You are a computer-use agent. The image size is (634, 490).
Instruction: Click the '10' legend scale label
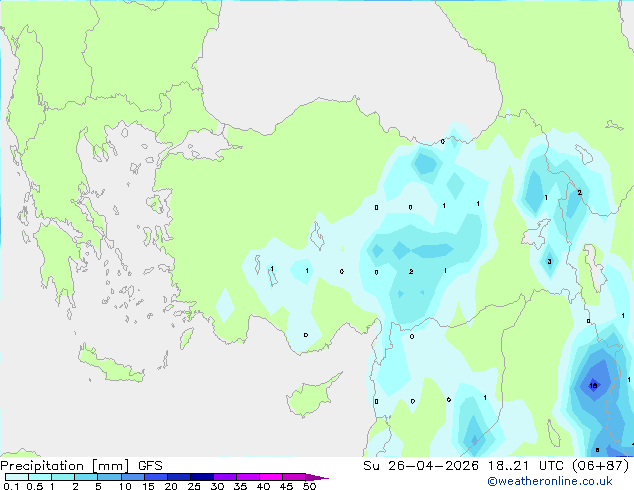pyautogui.click(x=125, y=486)
